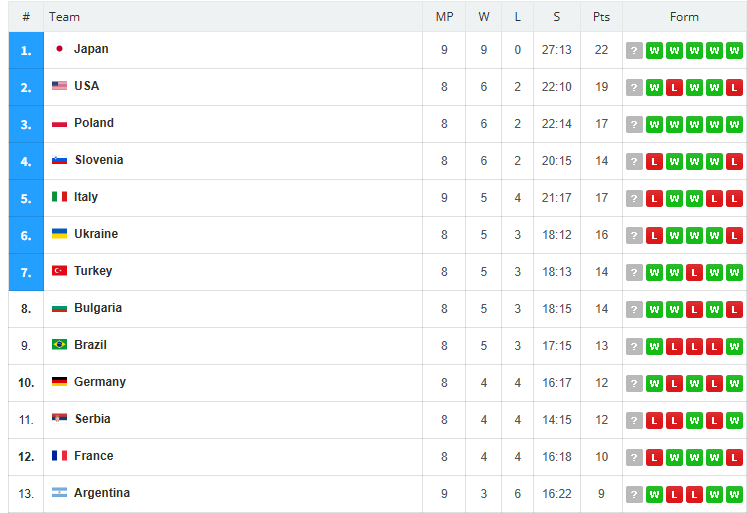Click the Japan flag icon
Image resolution: width=747 pixels, height=513 pixels.
(x=60, y=49)
